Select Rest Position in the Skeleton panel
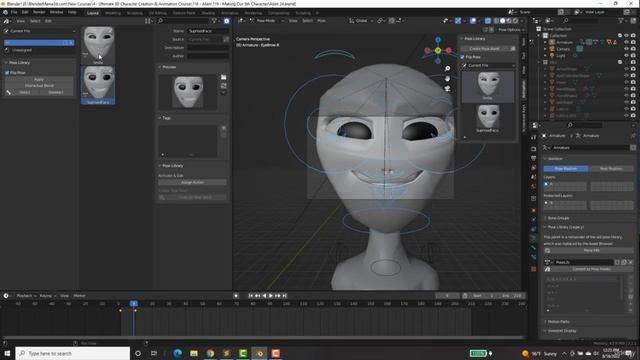Image resolution: width=640 pixels, height=360 pixels. pyautogui.click(x=611, y=169)
